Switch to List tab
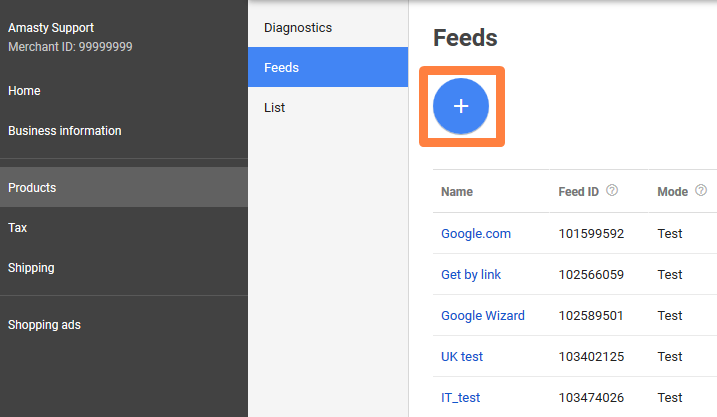 pyautogui.click(x=275, y=108)
